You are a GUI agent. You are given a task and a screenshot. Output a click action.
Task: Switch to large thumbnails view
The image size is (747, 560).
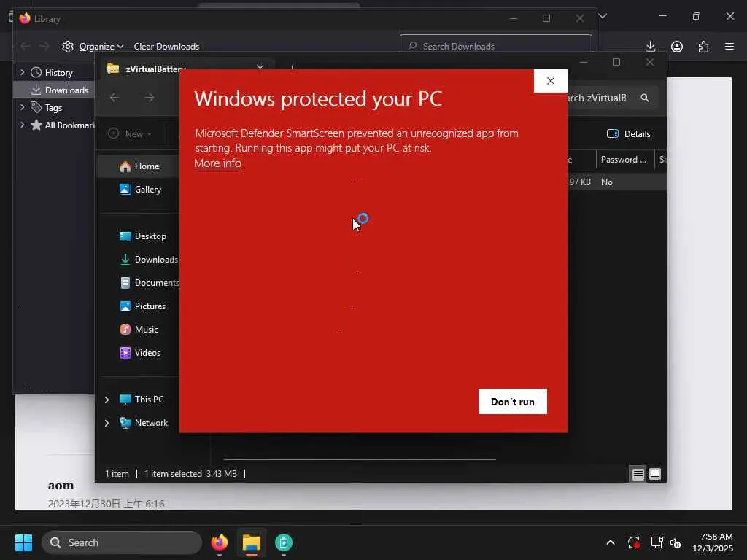[x=655, y=474]
